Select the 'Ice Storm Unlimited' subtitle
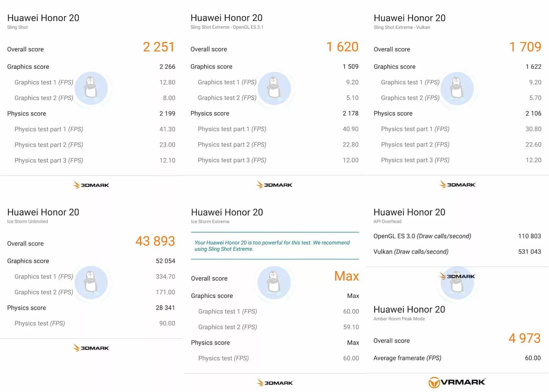This screenshot has height=392, width=549. (27, 222)
